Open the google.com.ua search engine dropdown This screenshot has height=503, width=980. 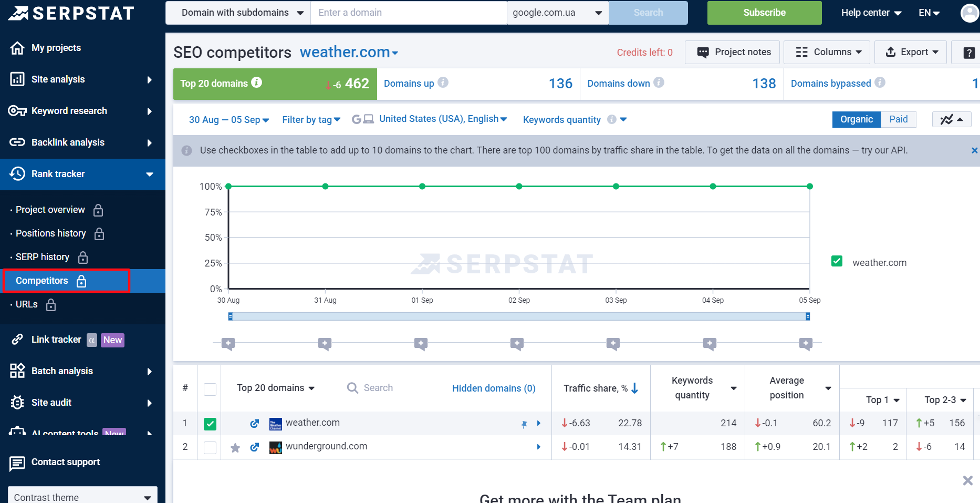[558, 13]
